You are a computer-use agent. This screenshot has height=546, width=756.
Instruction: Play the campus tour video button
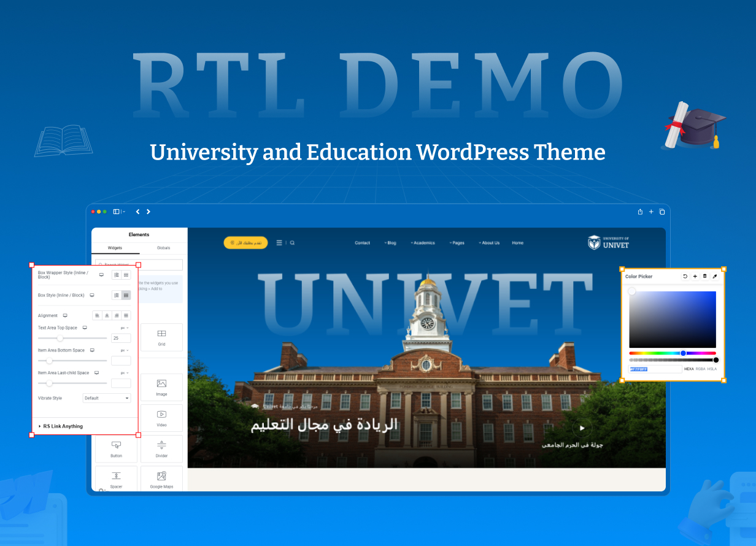coord(582,428)
